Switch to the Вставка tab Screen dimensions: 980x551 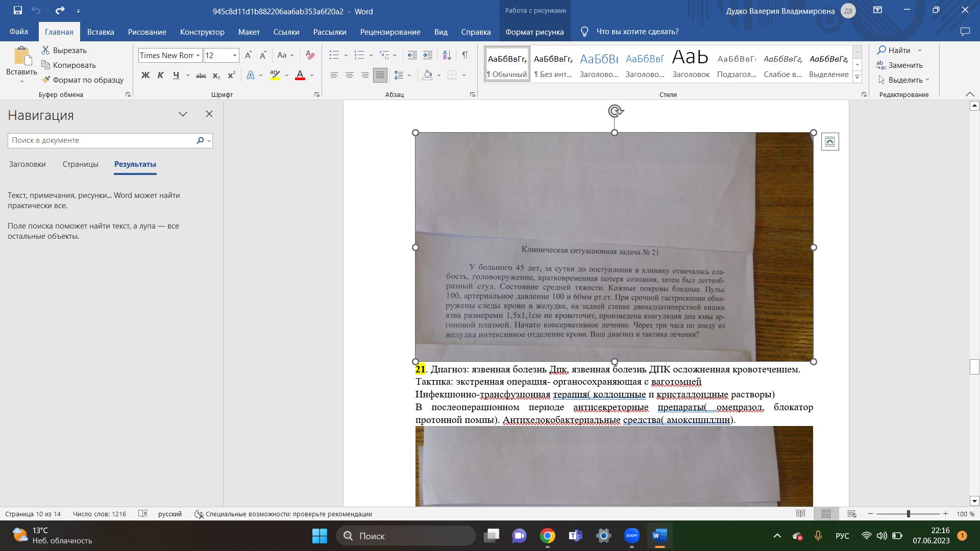pyautogui.click(x=101, y=32)
